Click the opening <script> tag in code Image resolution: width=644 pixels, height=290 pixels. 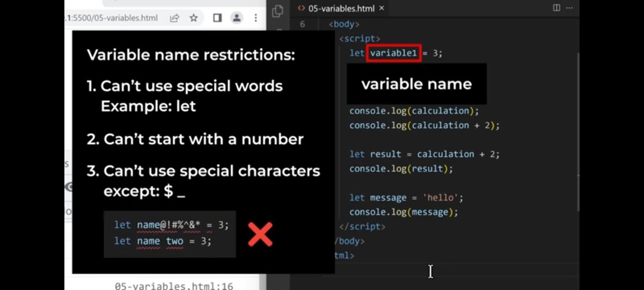360,39
